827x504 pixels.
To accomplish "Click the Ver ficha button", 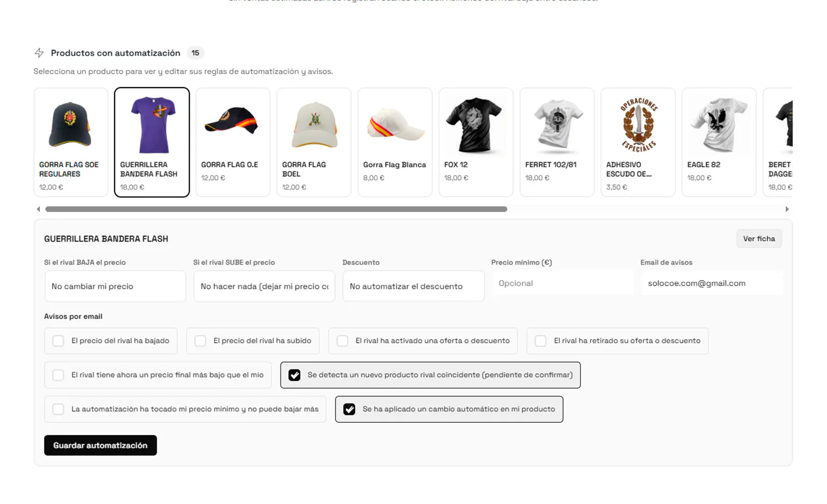I will [x=759, y=239].
